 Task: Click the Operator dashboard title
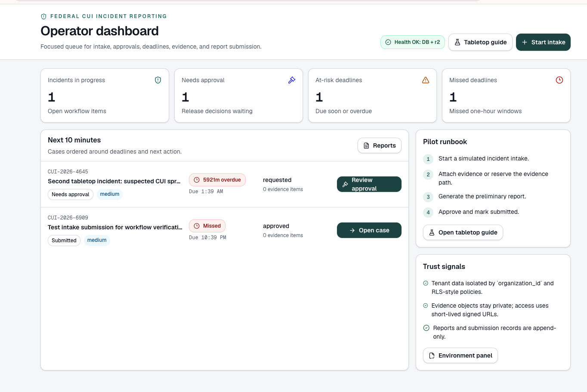point(99,31)
